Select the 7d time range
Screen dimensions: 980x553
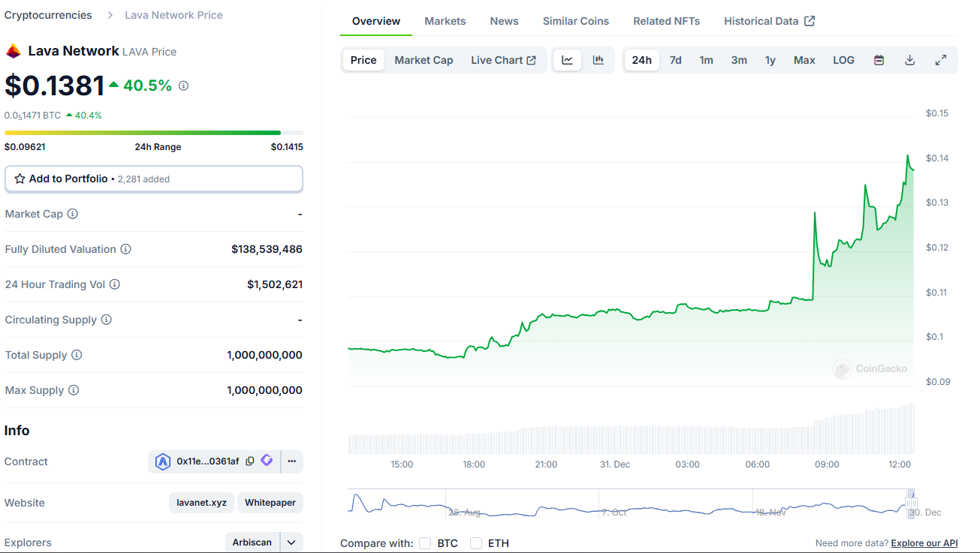(x=675, y=60)
